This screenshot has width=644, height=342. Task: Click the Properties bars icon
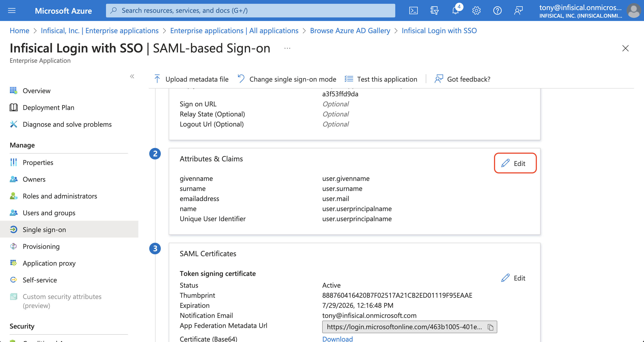click(x=13, y=162)
